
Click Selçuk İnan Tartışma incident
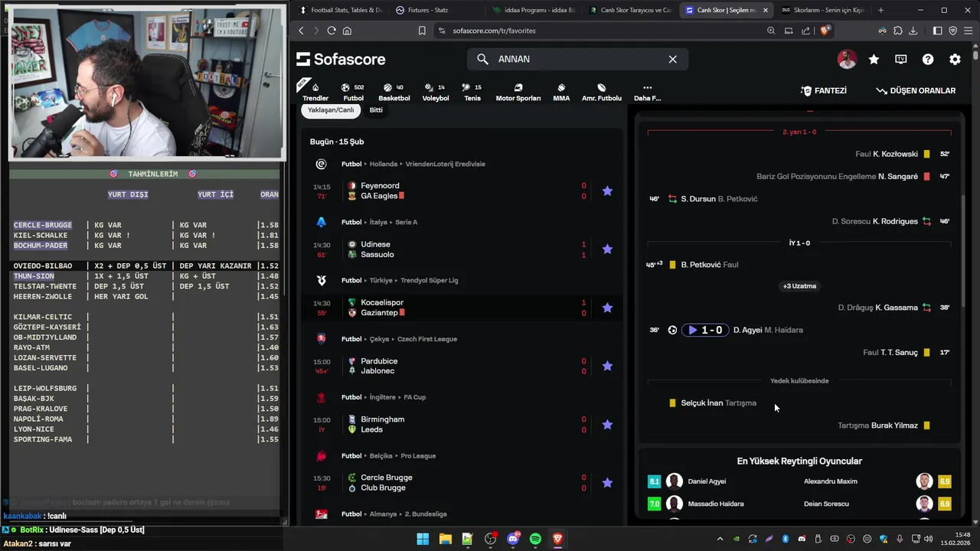point(713,403)
